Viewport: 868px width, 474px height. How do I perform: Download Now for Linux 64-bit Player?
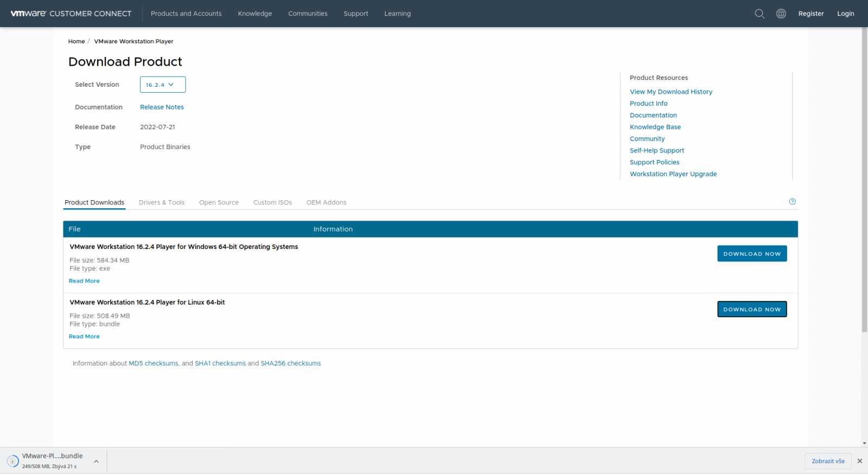tap(752, 309)
